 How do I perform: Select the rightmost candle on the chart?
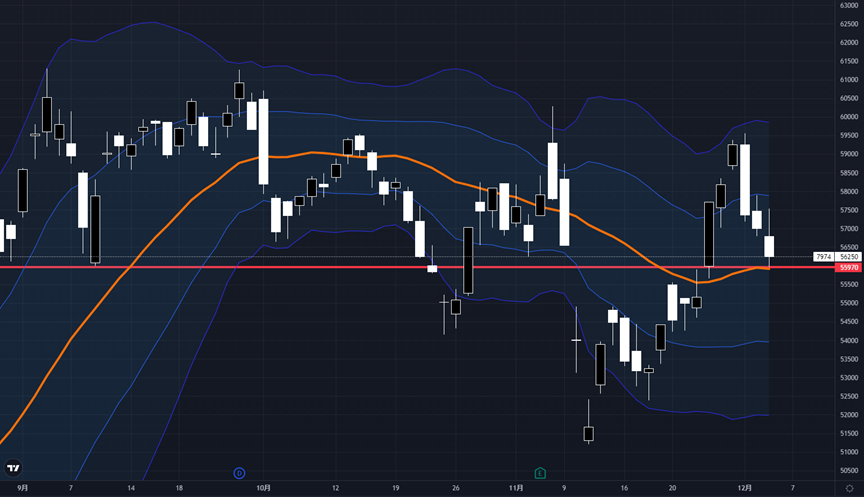point(769,246)
